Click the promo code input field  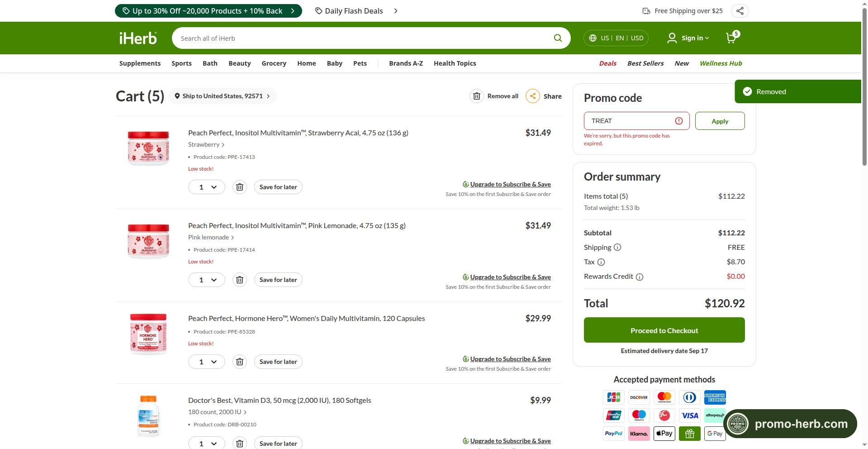coord(636,121)
